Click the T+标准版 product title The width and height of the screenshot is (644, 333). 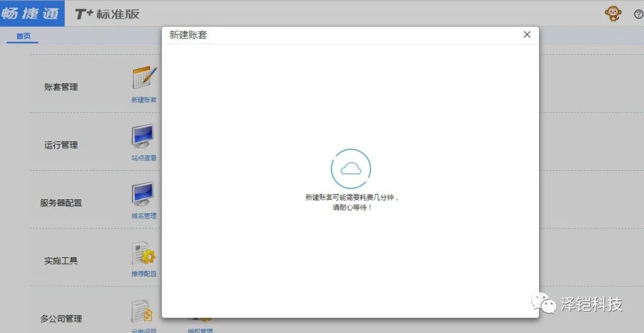[x=107, y=14]
